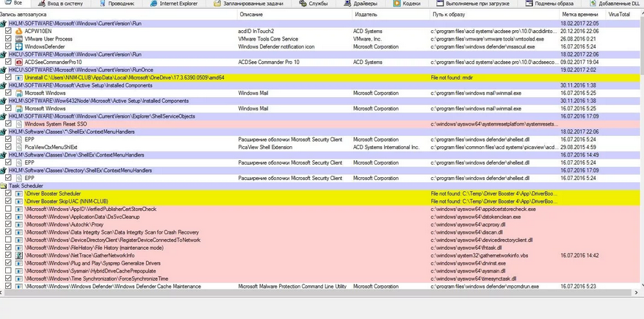Viewport: 644px width, 319px height.
Task: Click the Выполняемые при загрузке tab icon
Action: 440,3
